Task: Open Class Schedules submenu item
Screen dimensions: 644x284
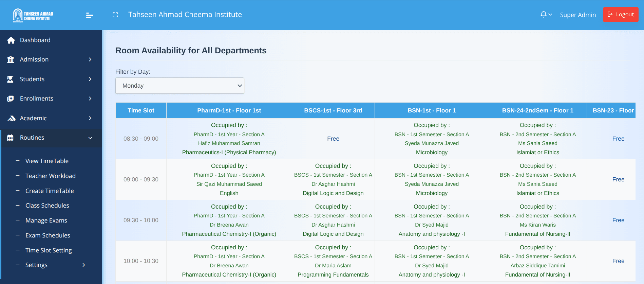Action: (47, 206)
